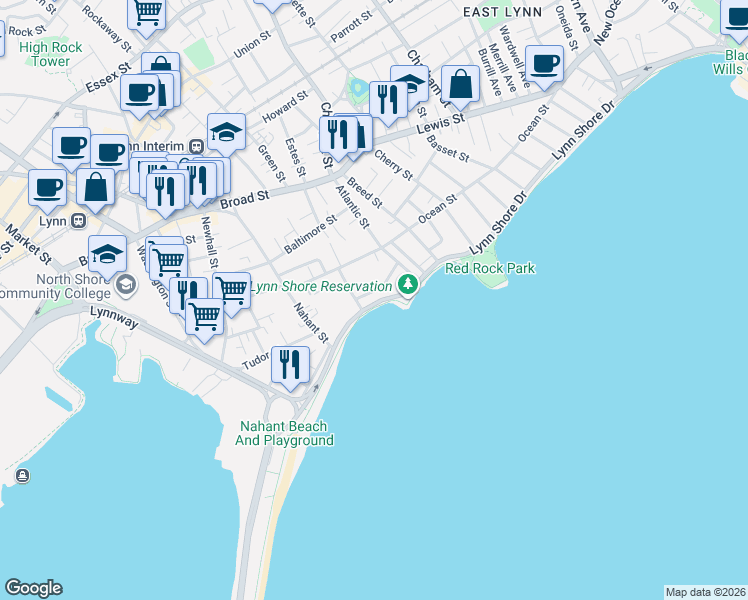The image size is (748, 600).
Task: Select the Lynn Shore Reservation tree pin
Action: (x=407, y=284)
